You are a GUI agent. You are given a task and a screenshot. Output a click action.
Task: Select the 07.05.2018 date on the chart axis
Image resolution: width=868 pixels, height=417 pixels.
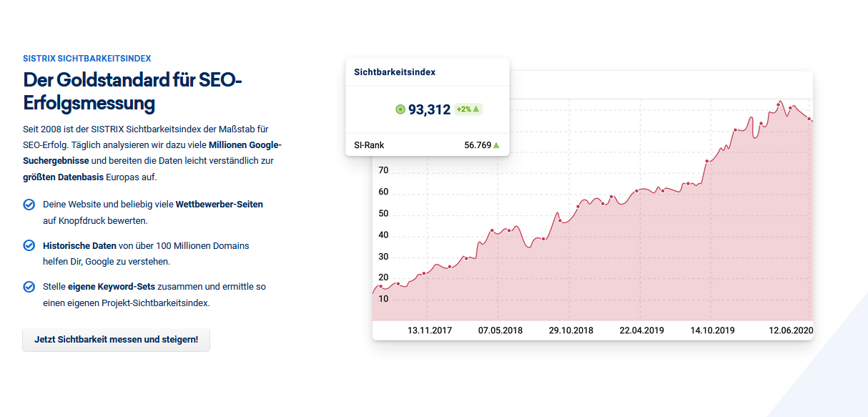[500, 330]
